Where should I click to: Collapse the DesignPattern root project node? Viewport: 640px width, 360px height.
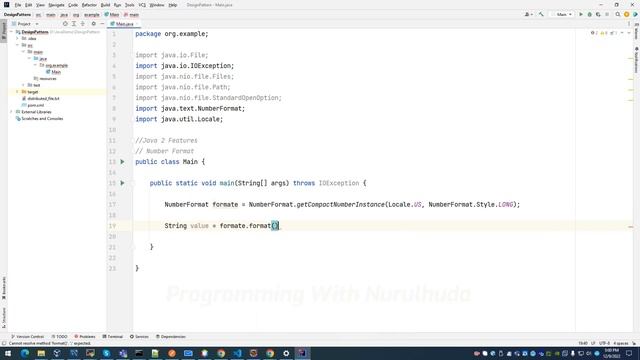pos(12,32)
